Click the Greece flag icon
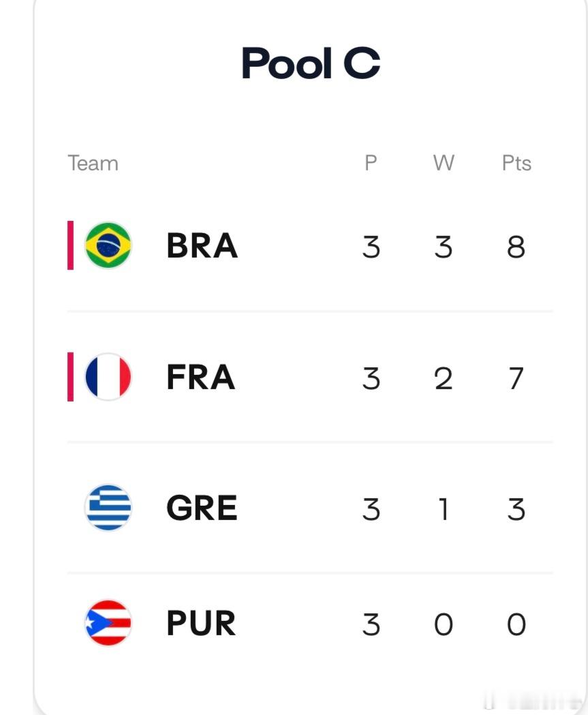This screenshot has width=588, height=715. pos(108,508)
